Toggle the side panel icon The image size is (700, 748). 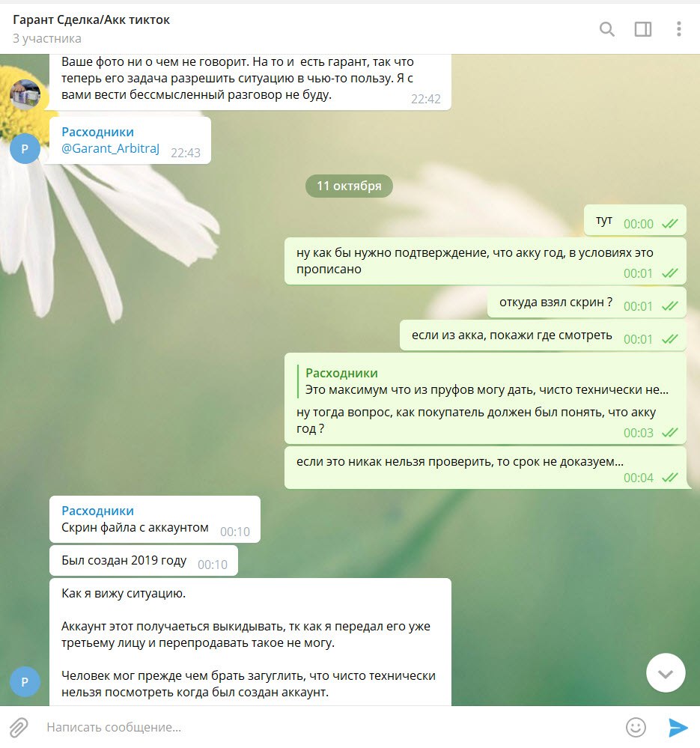[x=643, y=29]
